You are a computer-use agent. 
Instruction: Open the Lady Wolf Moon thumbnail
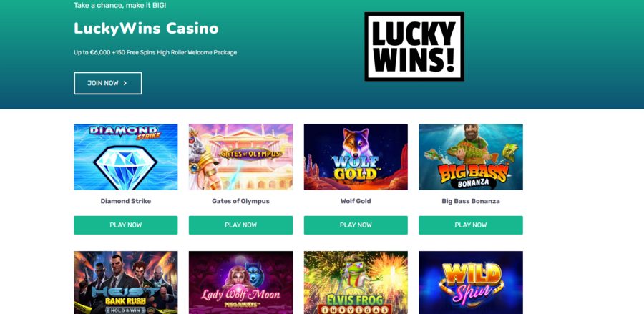point(240,283)
